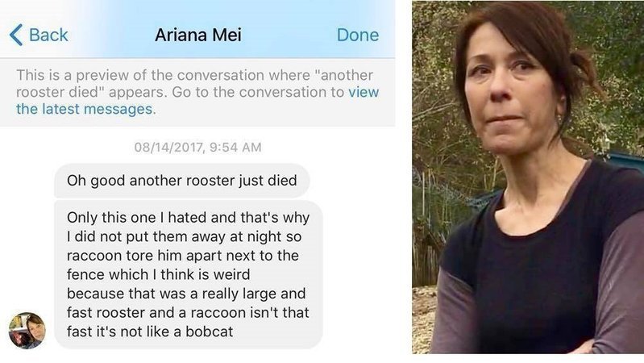Viewport: 644px width, 363px height.
Task: Open the sender's circular avatar picture
Action: [x=27, y=331]
